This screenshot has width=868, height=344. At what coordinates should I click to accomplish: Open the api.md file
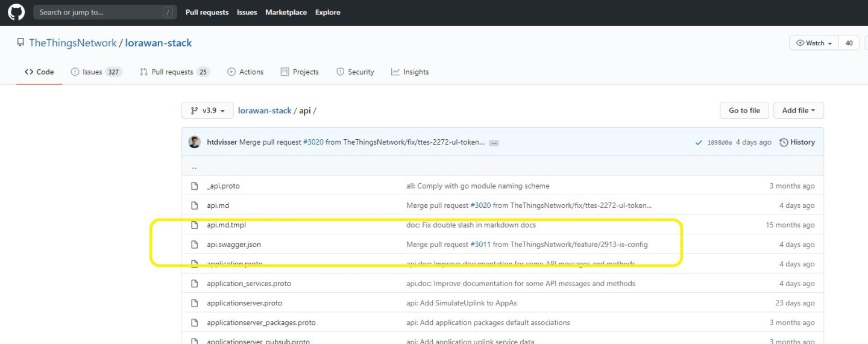point(218,205)
